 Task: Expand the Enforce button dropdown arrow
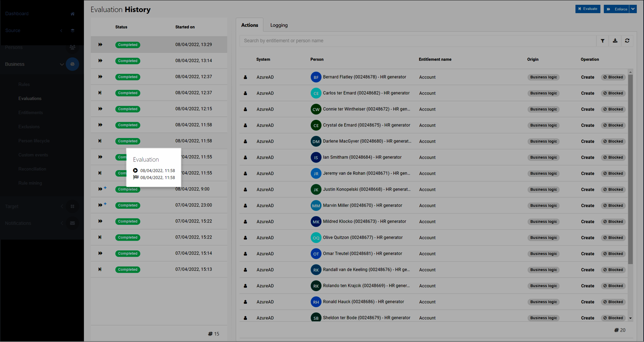tap(633, 9)
